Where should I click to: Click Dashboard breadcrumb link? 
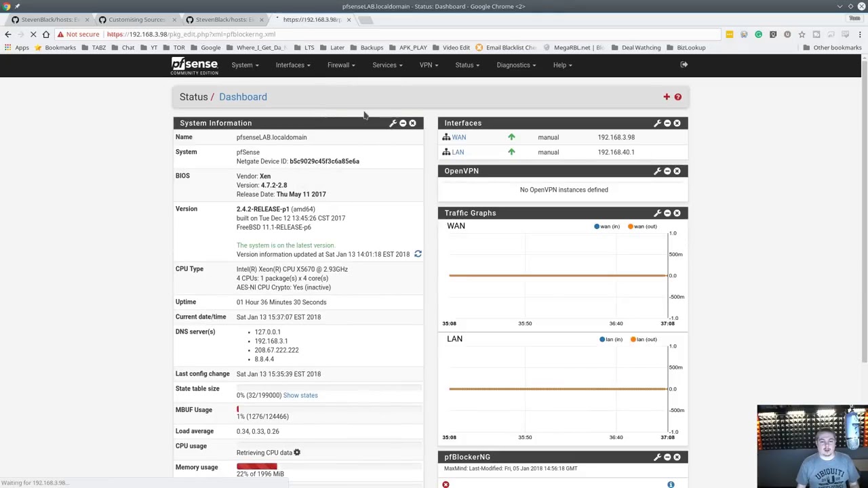coord(243,97)
